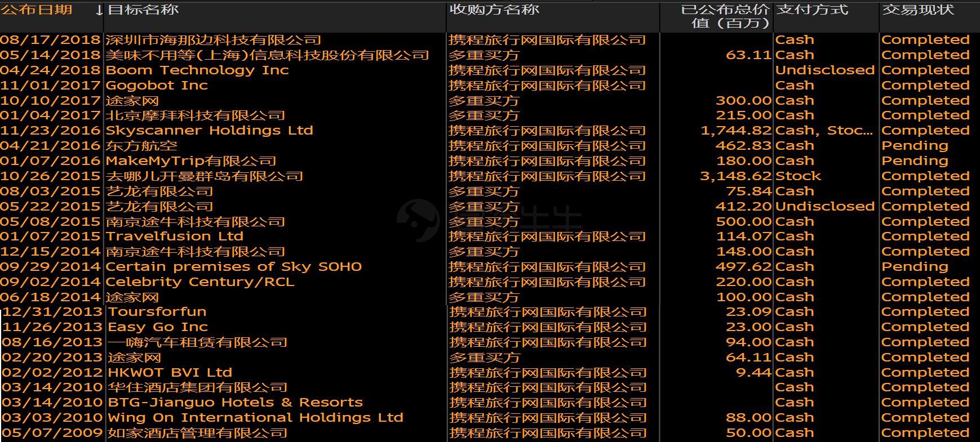Click the 220.00 value cell
This screenshot has width=980, height=442.
(x=743, y=282)
